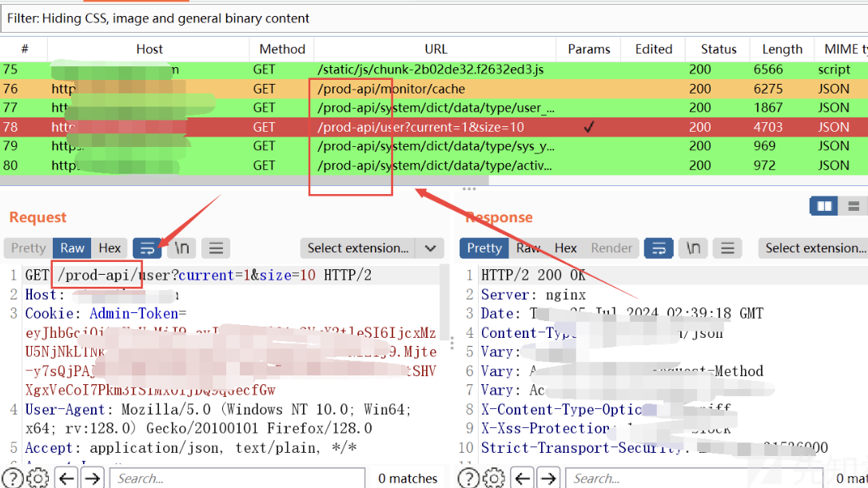The height and width of the screenshot is (488, 868).
Task: Switch to stacked rows layout view
Action: pyautogui.click(x=854, y=206)
